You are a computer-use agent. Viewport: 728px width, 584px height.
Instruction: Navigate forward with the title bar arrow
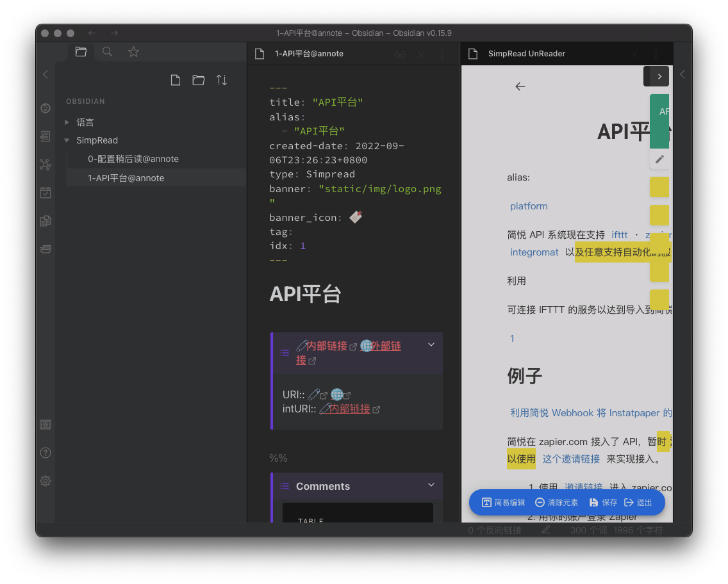[x=114, y=33]
